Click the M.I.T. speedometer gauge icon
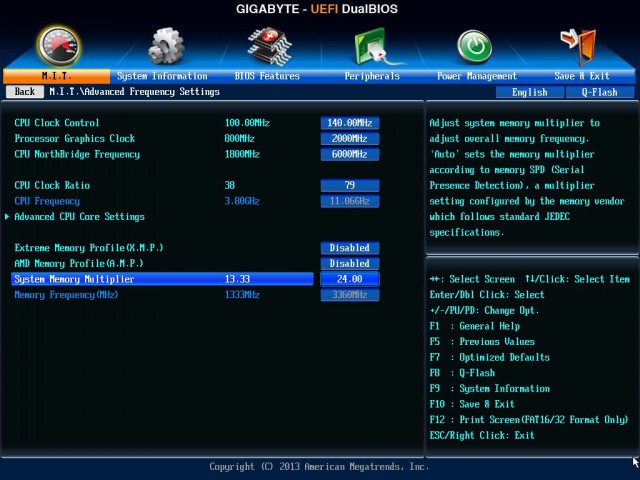 coord(59,46)
